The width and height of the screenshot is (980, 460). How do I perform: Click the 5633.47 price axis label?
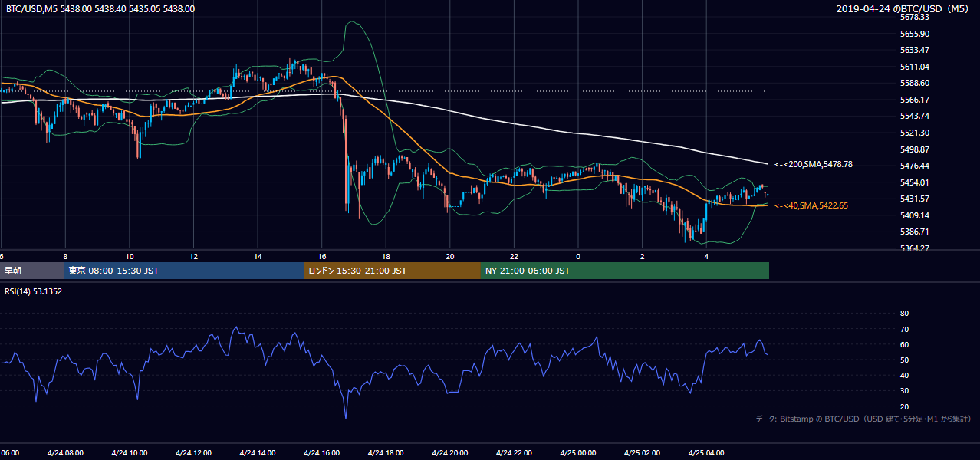pos(915,50)
